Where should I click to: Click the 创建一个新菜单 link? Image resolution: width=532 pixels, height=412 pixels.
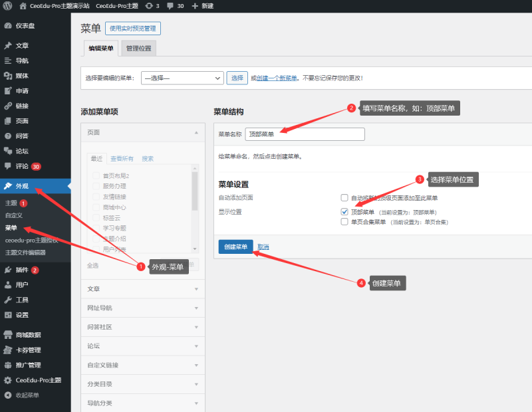tap(277, 78)
